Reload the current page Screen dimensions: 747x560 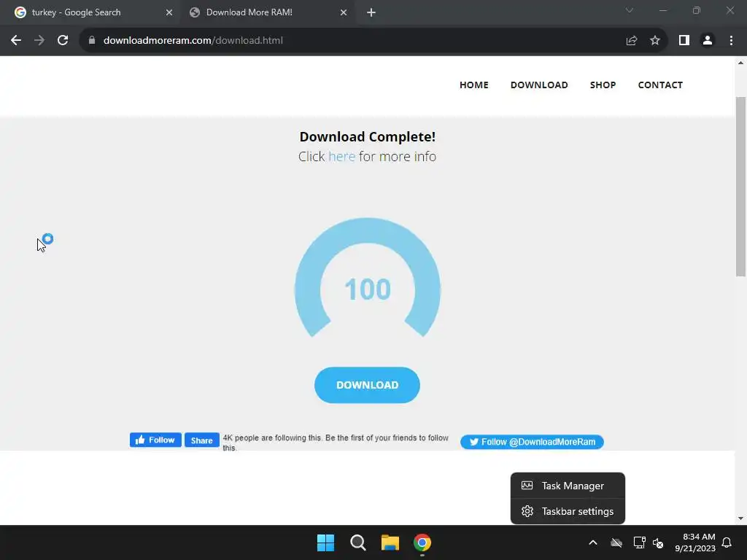63,41
